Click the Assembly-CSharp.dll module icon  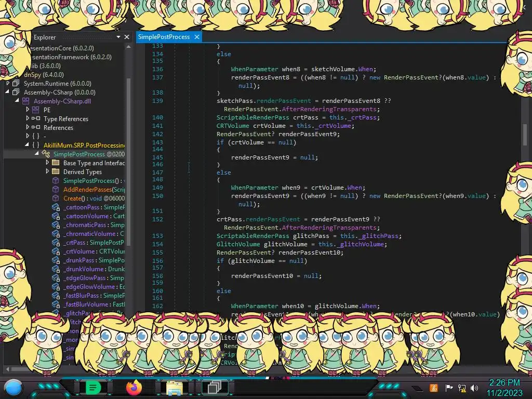[x=26, y=101]
